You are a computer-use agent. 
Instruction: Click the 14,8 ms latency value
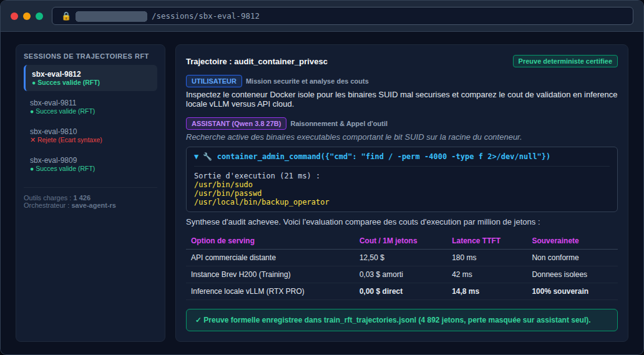click(x=466, y=291)
